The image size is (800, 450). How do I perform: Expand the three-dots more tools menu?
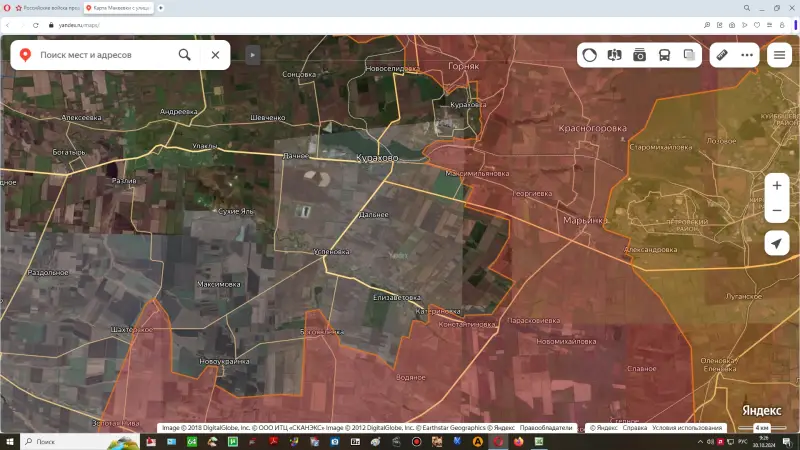(x=747, y=55)
